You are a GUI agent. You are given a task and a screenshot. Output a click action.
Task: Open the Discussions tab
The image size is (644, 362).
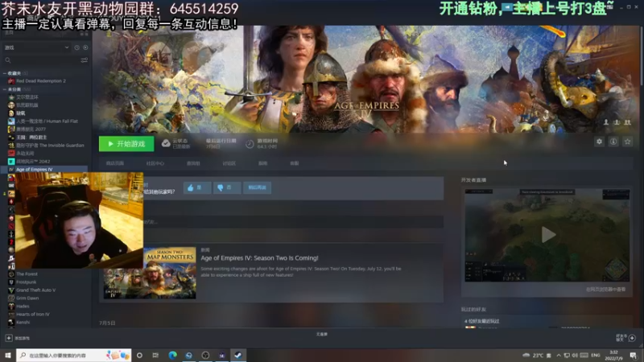[229, 163]
